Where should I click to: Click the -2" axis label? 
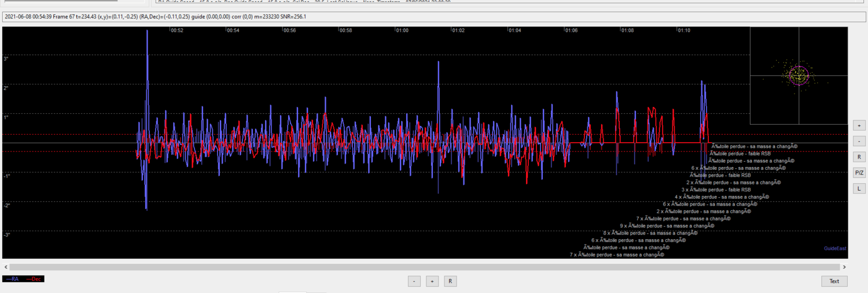click(x=6, y=205)
